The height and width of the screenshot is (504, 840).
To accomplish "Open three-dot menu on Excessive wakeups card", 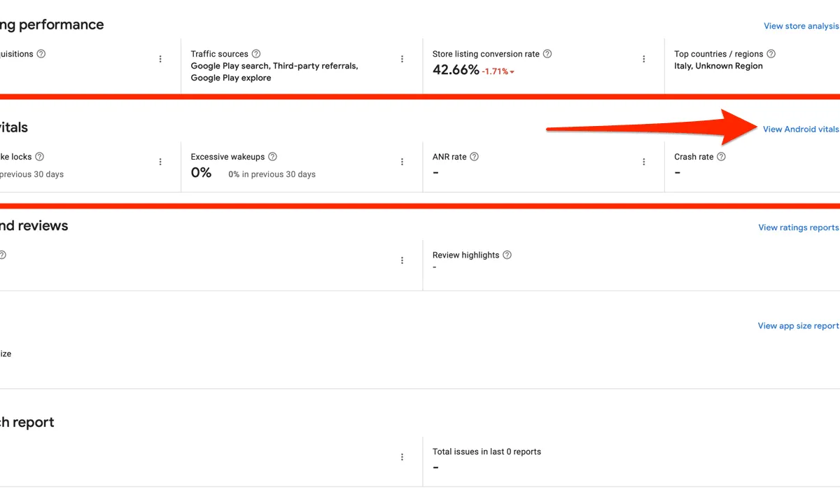I will point(402,162).
